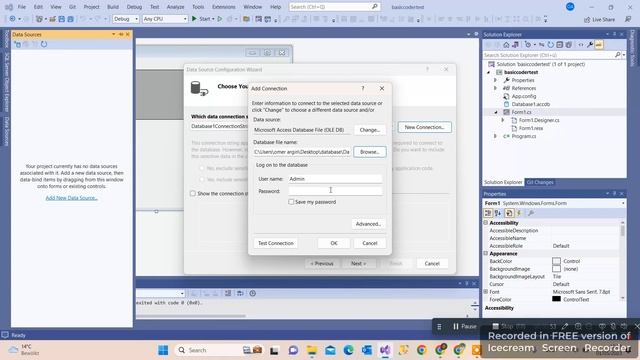640x360 pixels.
Task: Click the Visual Studio search box
Action: tap(334, 7)
